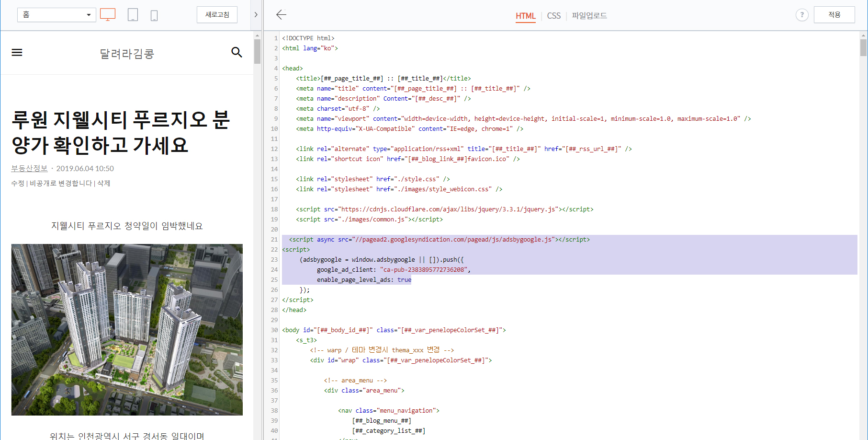Image resolution: width=868 pixels, height=440 pixels.
Task: Click the [##_blog_menu_##] line
Action: click(x=381, y=420)
